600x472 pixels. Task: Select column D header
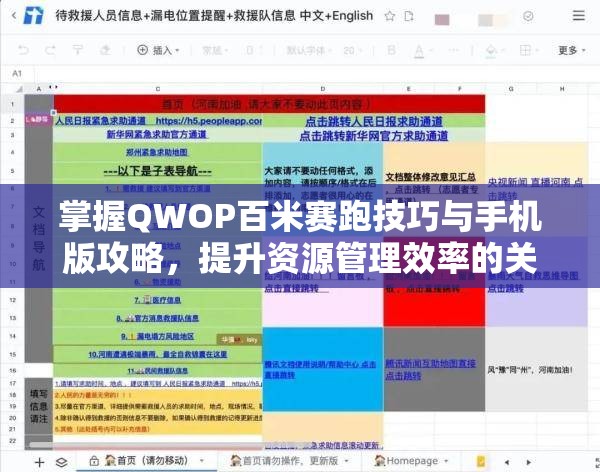[323, 89]
